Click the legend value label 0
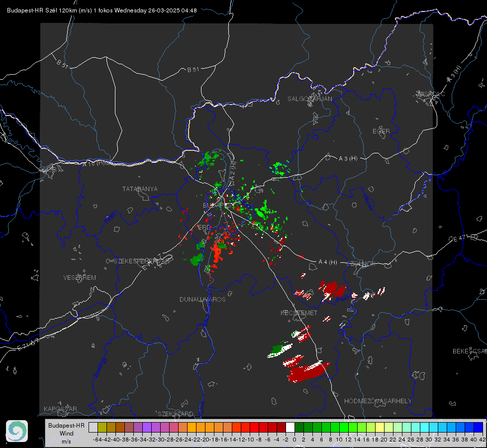This screenshot has width=487, height=448. coord(294,440)
